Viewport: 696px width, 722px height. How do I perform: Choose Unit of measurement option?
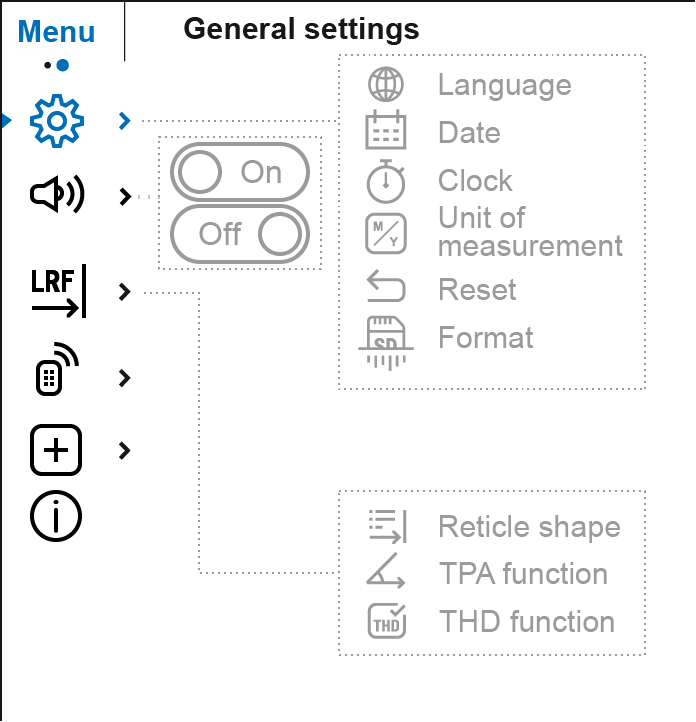(x=530, y=232)
